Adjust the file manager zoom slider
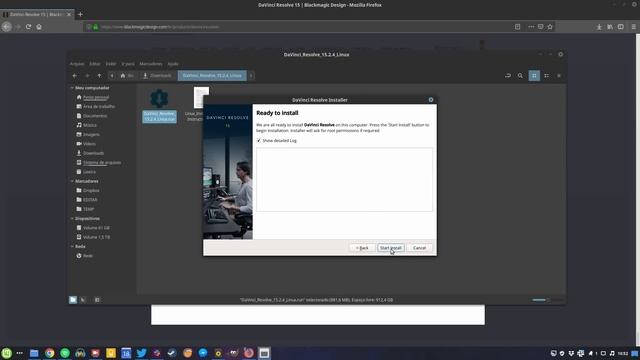Image resolution: width=640 pixels, height=360 pixels. (547, 300)
